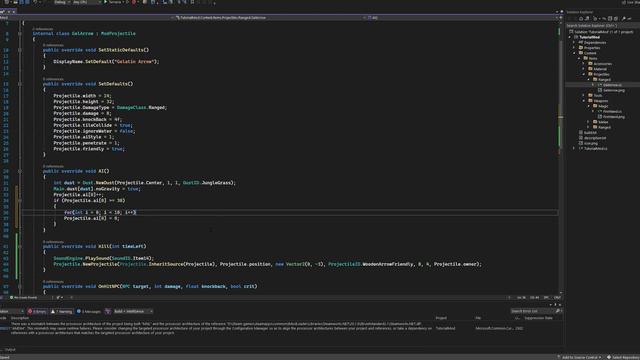Click the Magic folder icon
This screenshot has height=360, width=640.
point(595,106)
